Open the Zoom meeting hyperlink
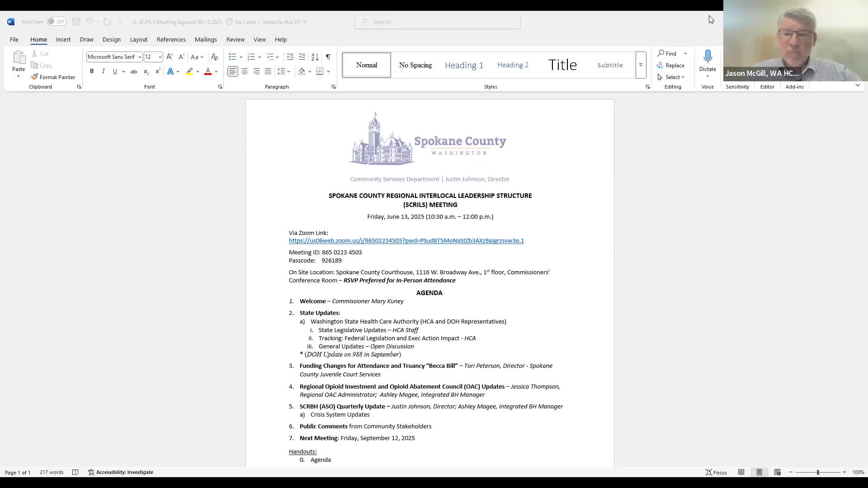 (x=406, y=241)
